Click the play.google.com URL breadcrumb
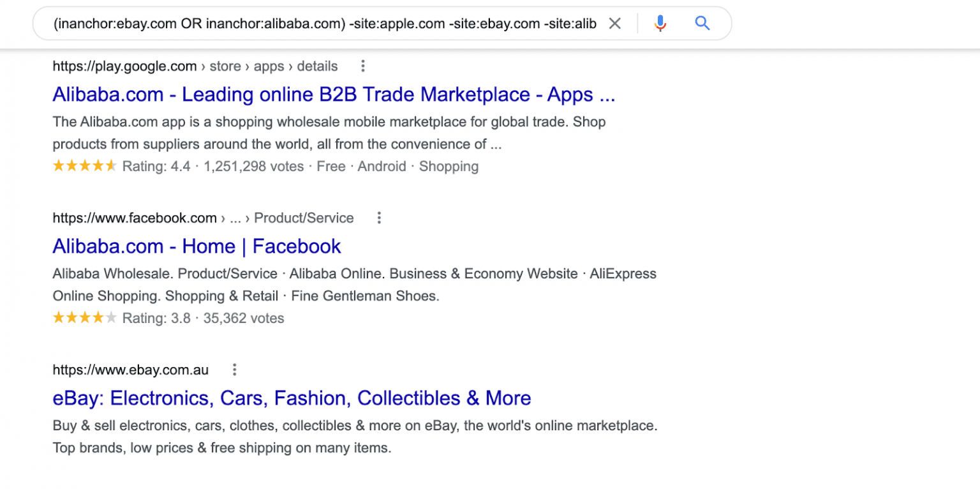The width and height of the screenshot is (980, 489). [x=124, y=66]
